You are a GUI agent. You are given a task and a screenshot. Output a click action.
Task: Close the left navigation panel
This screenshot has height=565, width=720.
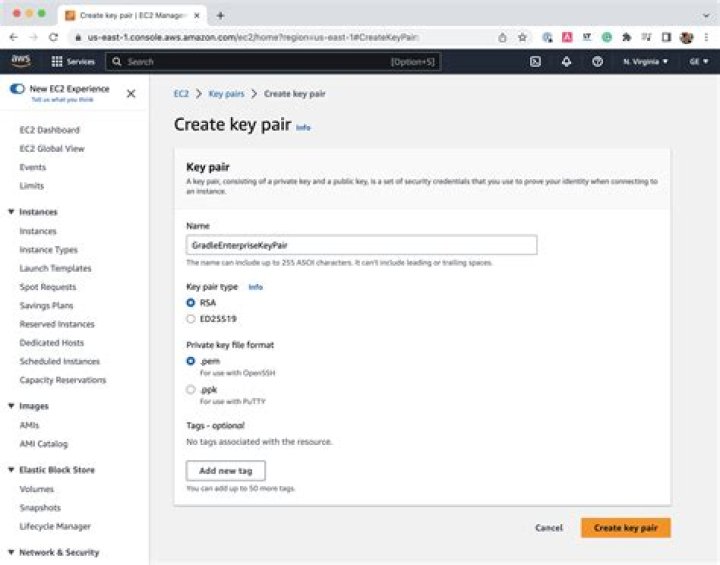click(131, 93)
